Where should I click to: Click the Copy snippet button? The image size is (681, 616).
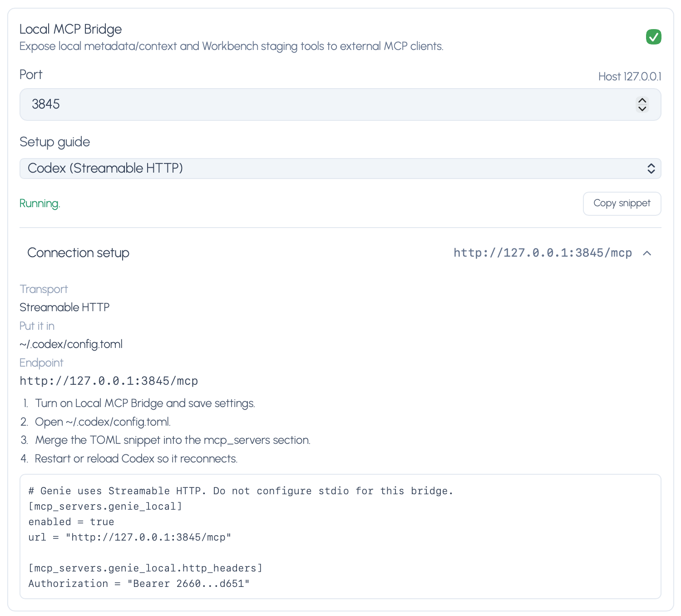point(622,204)
